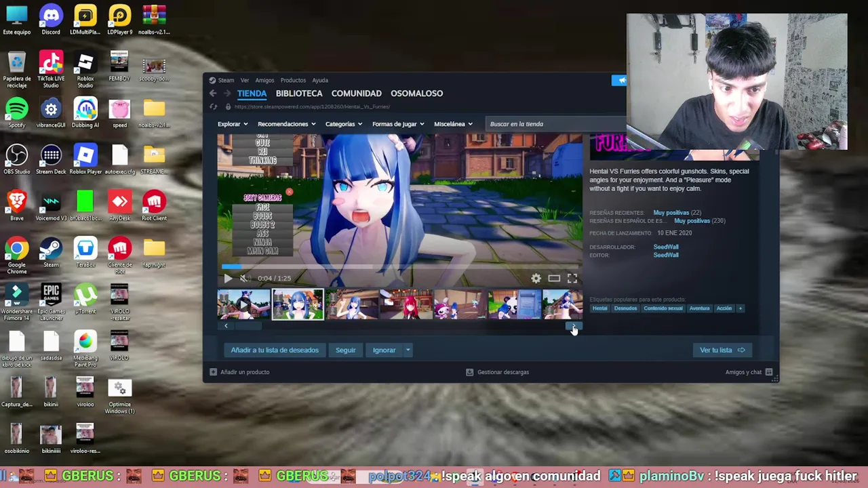This screenshot has height=488, width=868.
Task: Open the Spotify desktop shortcut
Action: [17, 113]
